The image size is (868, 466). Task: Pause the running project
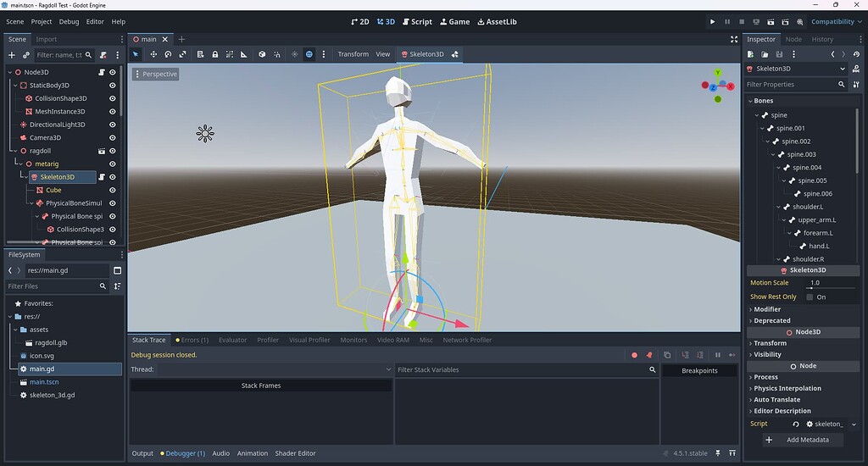(x=726, y=21)
